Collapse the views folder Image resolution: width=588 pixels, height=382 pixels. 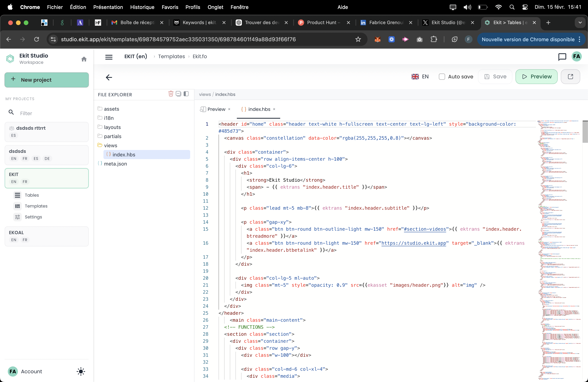click(x=110, y=145)
